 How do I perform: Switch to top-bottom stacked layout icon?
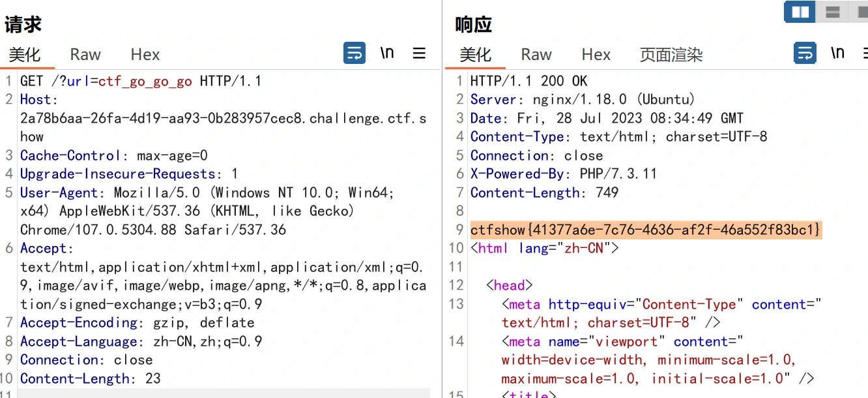click(832, 12)
